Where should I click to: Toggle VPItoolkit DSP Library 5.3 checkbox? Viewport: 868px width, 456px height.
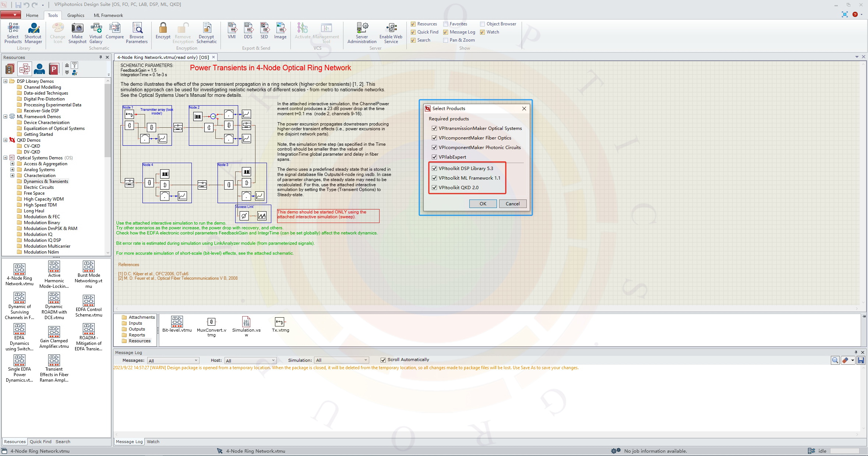pos(434,168)
